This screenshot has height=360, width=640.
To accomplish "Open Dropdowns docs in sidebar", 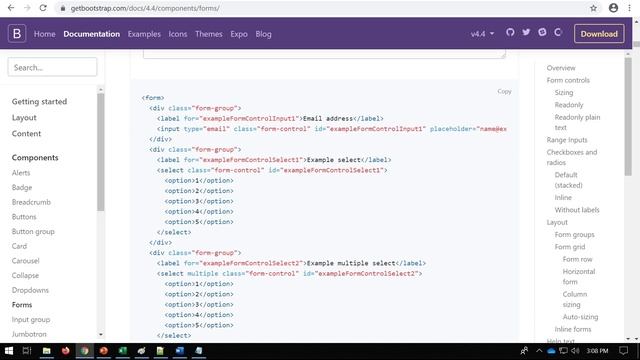I will [30, 291].
